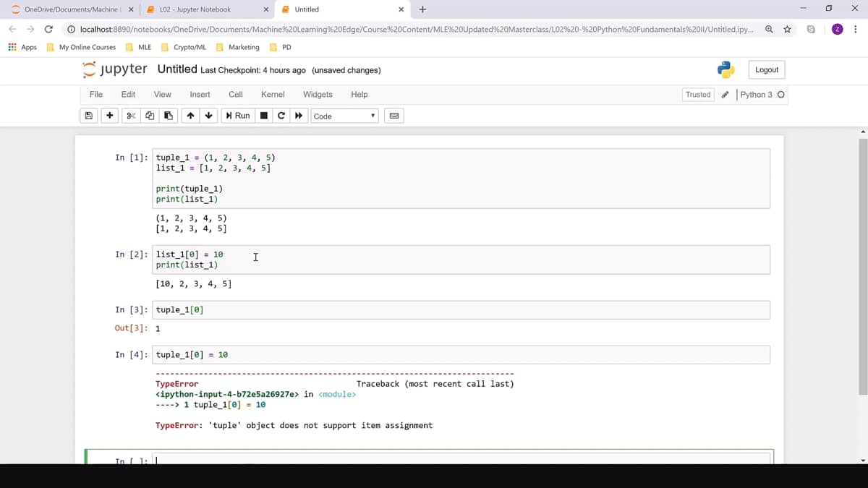Image resolution: width=868 pixels, height=488 pixels.
Task: Reload the current page
Action: (48, 29)
